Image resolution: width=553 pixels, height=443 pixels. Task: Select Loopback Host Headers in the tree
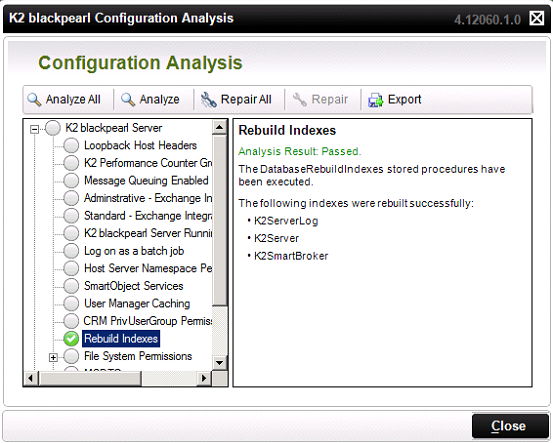pos(140,145)
